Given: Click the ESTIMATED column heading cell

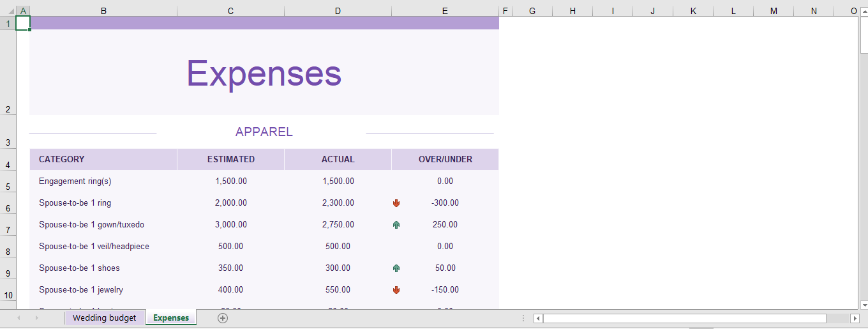Looking at the screenshot, I should [x=230, y=160].
